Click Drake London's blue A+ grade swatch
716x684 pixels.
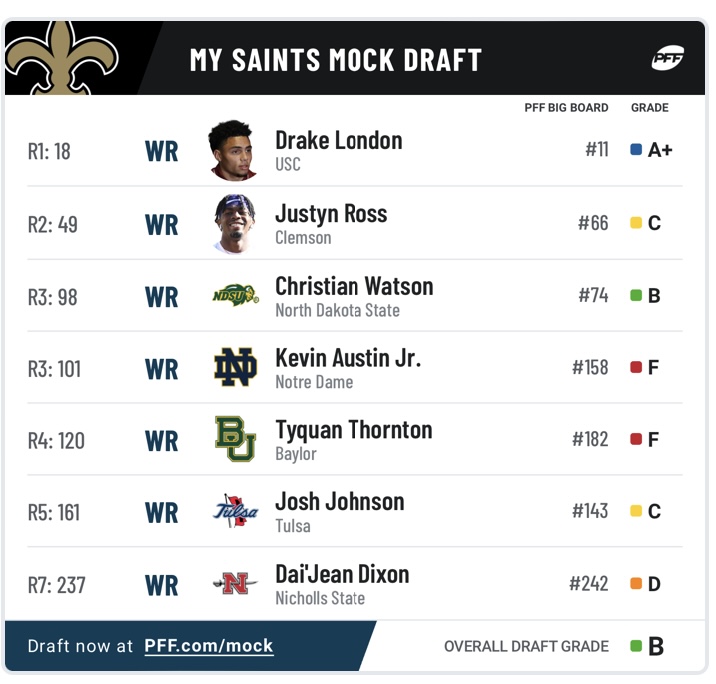click(636, 149)
